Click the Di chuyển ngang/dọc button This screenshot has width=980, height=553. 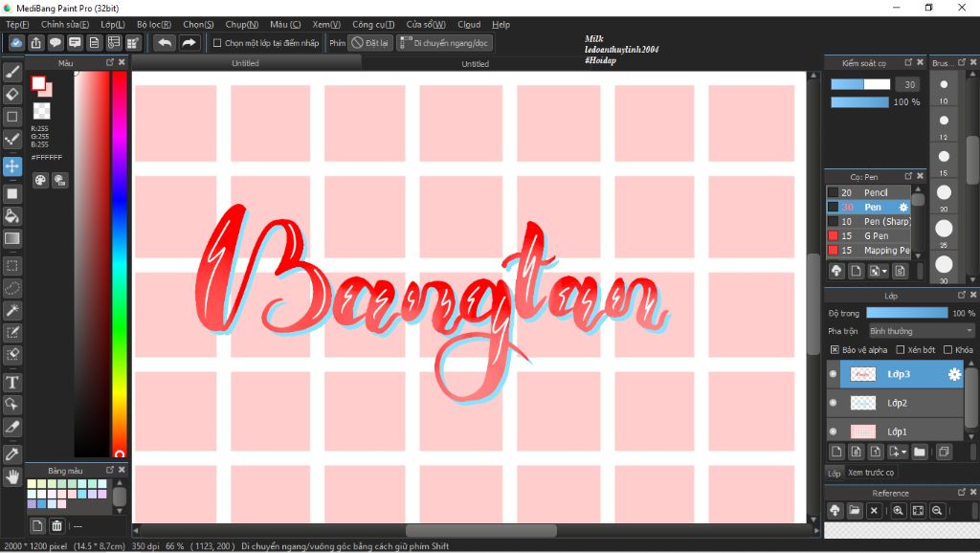point(445,42)
